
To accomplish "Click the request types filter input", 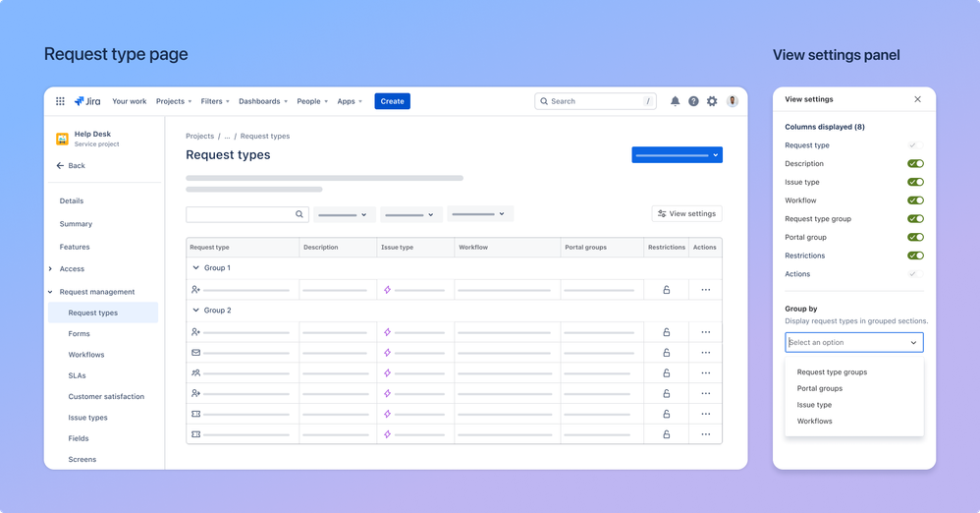I will 246,214.
